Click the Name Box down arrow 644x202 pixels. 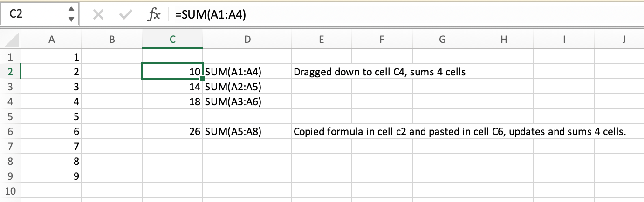tap(71, 20)
